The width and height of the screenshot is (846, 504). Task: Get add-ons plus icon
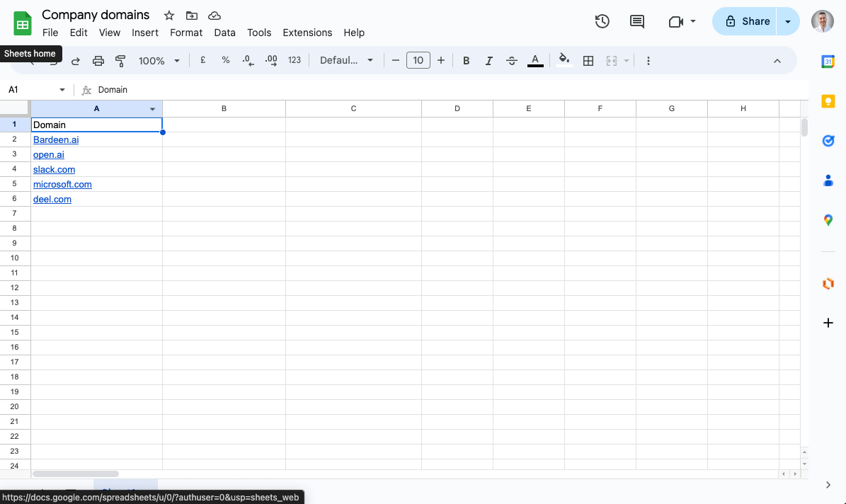[x=828, y=323]
